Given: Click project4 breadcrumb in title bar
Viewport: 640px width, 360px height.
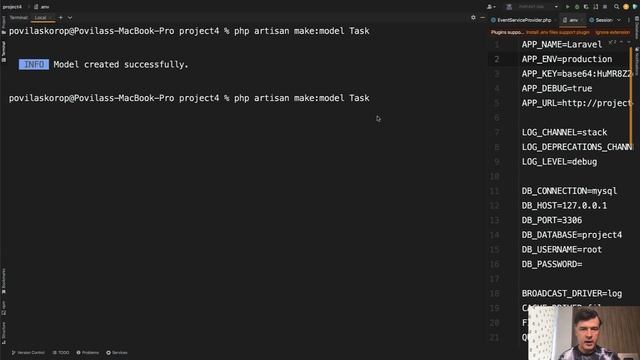Looking at the screenshot, I should (12, 7).
